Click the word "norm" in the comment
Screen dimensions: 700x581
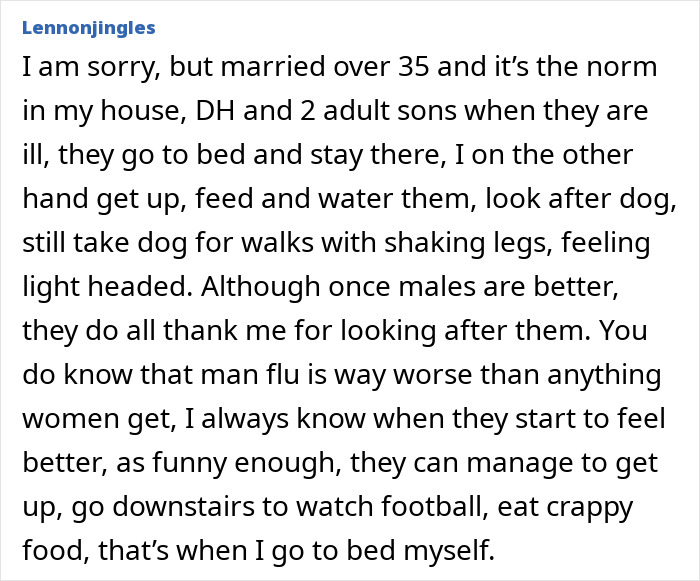617,69
